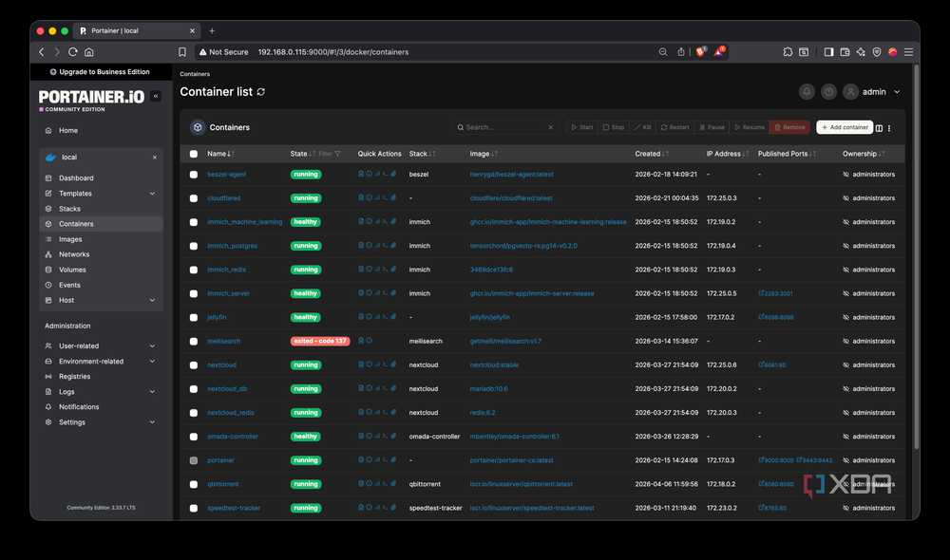950x560 pixels.
Task: Toggle the browser sidebar panel icon
Action: [x=828, y=52]
